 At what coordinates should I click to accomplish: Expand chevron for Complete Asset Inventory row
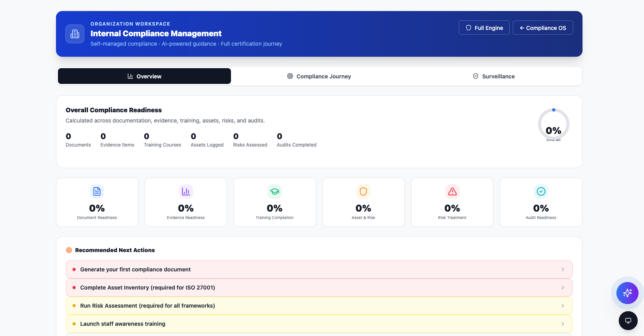(x=563, y=288)
